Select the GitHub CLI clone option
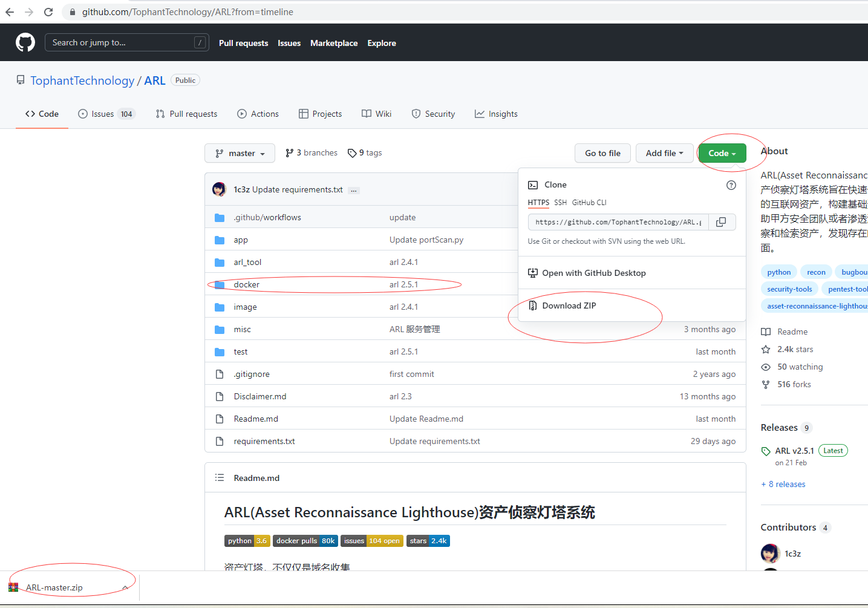 click(x=589, y=203)
